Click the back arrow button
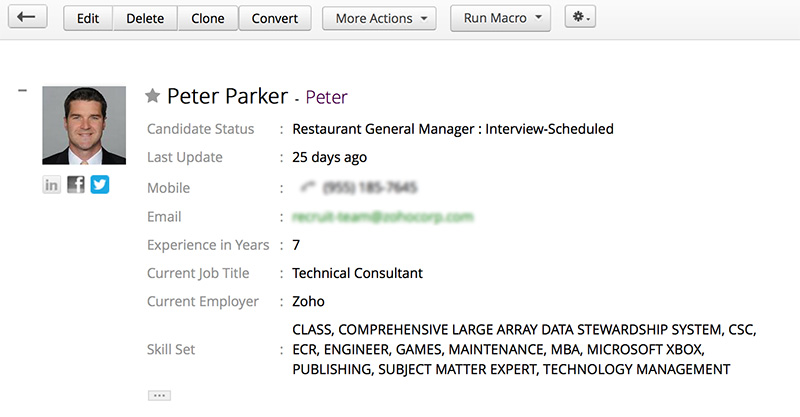Viewport: 800px width, 417px height. (26, 18)
